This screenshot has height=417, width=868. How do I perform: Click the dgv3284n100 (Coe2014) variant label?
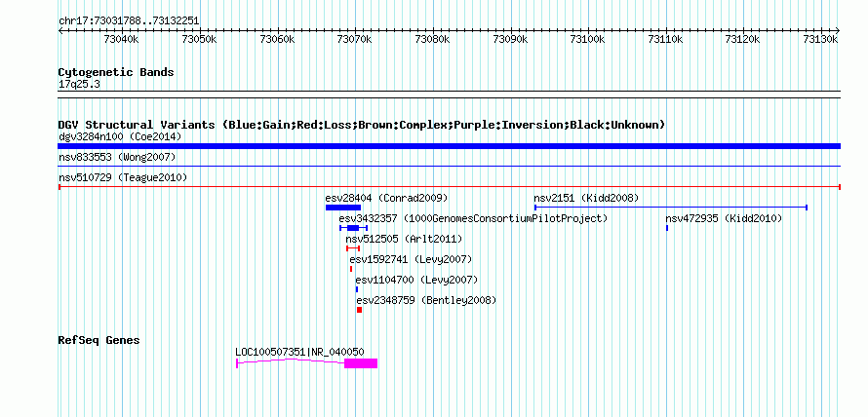click(x=120, y=136)
